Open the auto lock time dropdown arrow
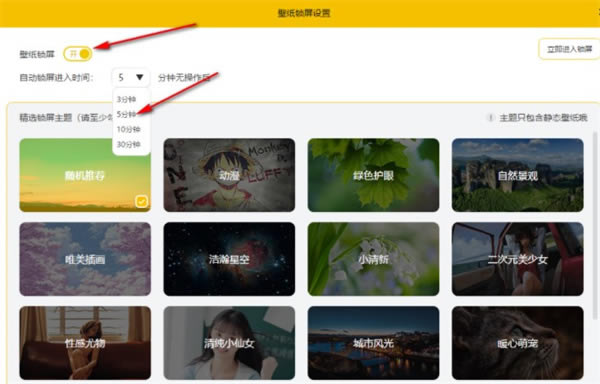600x384 pixels. click(x=140, y=77)
